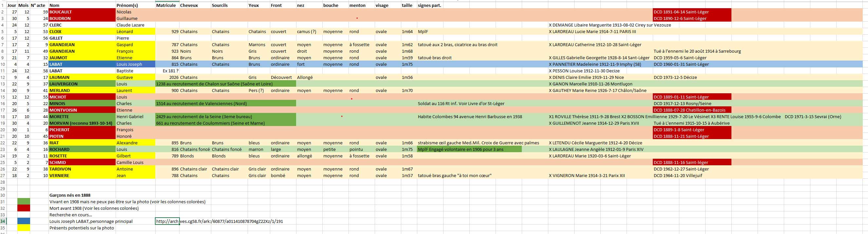Image resolution: width=868 pixels, height=234 pixels.
Task: Select the green legend color cell
Action: coord(24,202)
